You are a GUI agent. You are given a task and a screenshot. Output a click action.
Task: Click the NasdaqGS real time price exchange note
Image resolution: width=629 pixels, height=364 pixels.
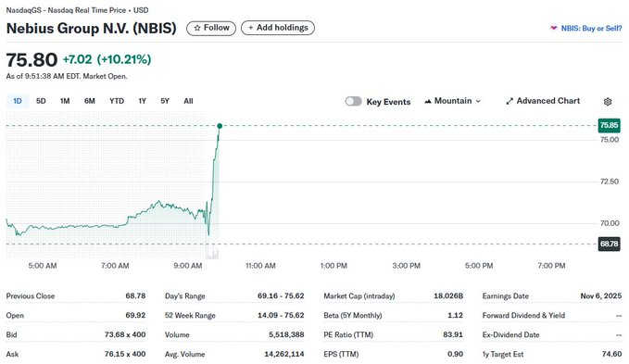click(77, 10)
